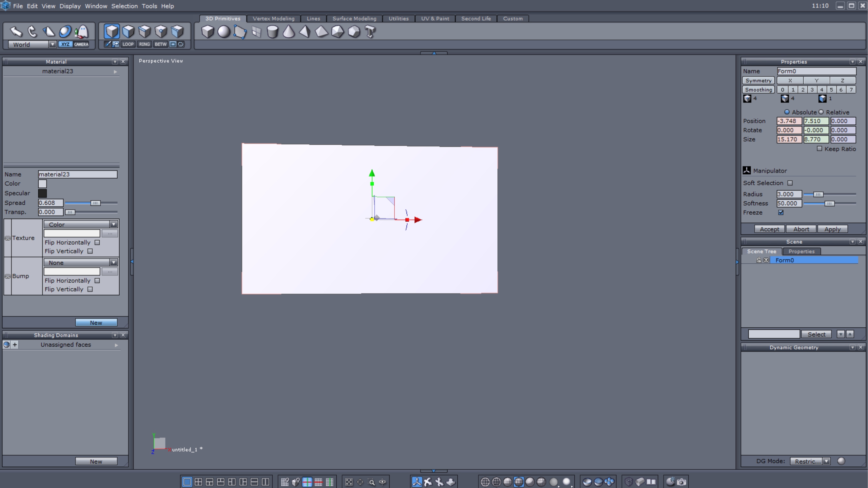Switch to four-view viewport layout
The image size is (868, 488).
pos(198,482)
